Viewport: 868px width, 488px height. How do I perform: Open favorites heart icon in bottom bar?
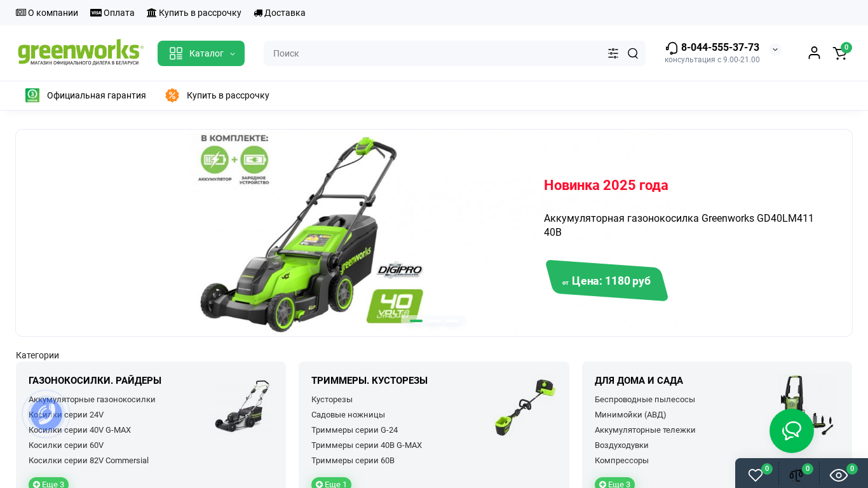(x=756, y=475)
